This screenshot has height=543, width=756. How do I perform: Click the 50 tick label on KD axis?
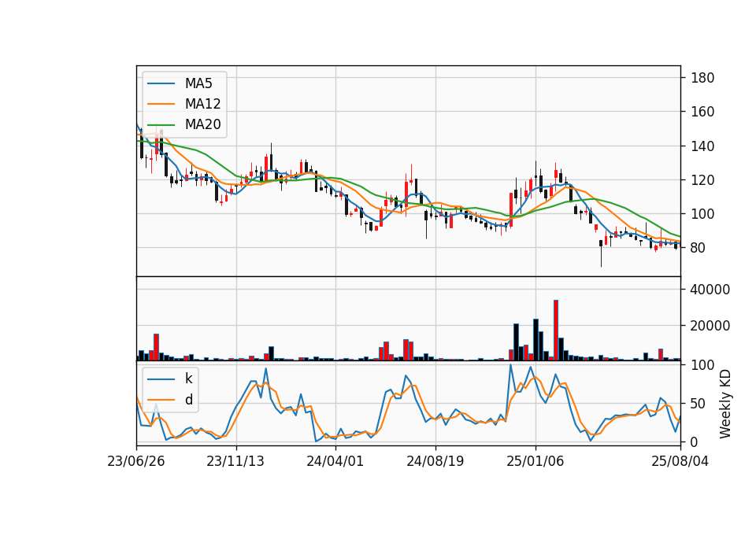[x=699, y=404]
